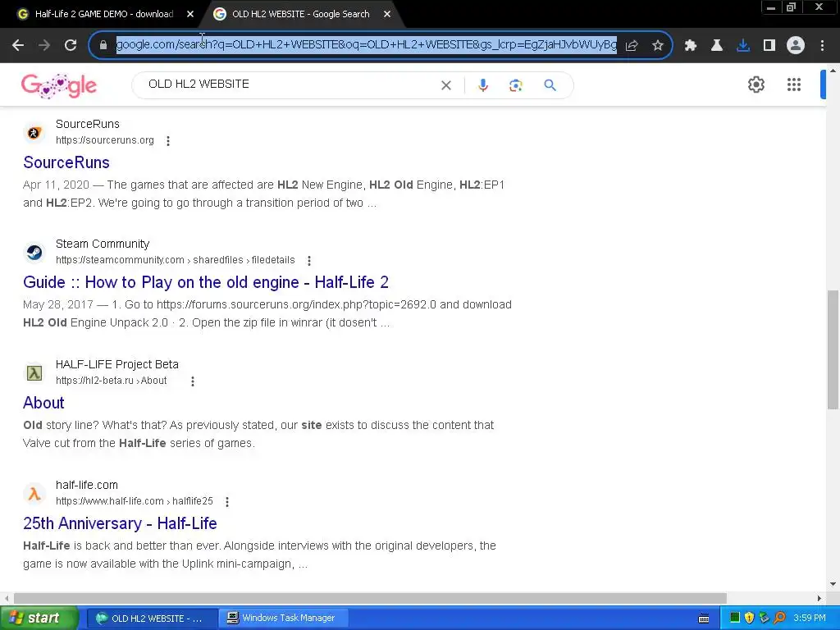Click the SourceRuns favicon

pos(34,133)
